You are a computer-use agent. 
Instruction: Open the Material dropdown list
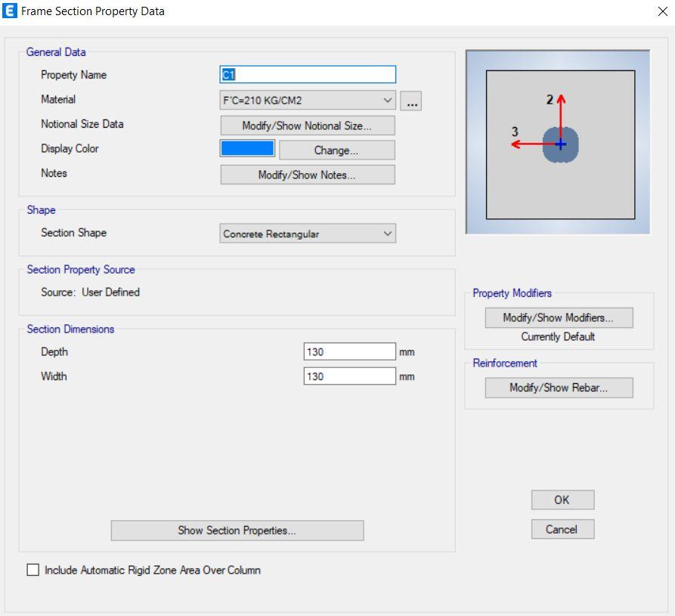coord(308,101)
